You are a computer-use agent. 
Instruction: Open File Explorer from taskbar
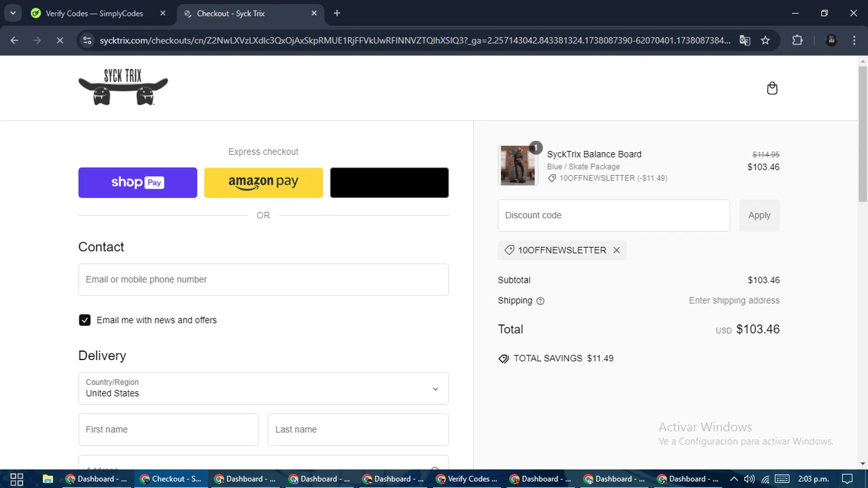[x=48, y=479]
